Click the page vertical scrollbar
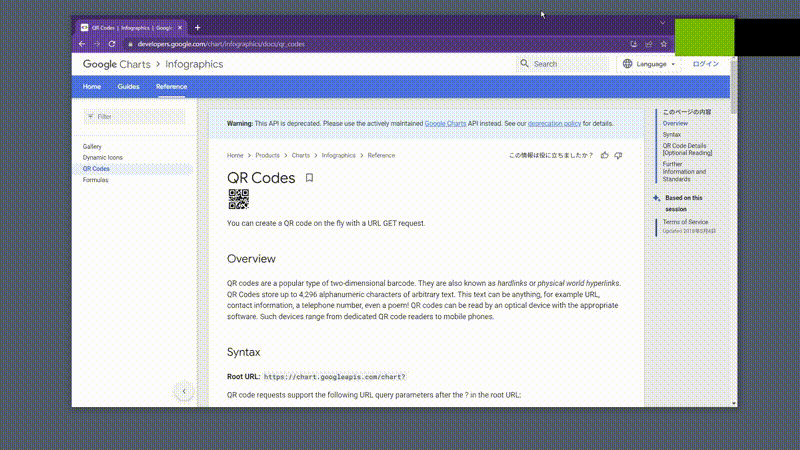 click(x=734, y=86)
